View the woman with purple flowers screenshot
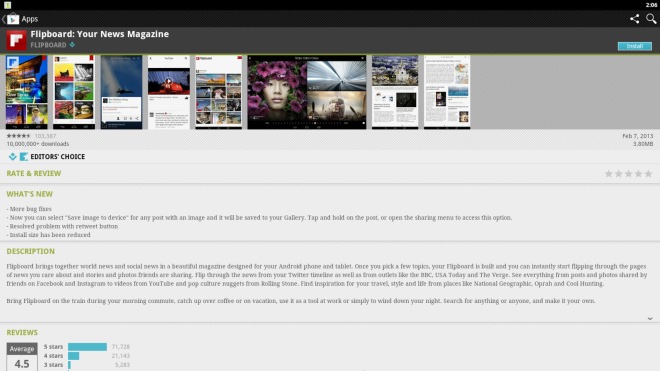Screen dimensions: 660x371 coord(277,92)
